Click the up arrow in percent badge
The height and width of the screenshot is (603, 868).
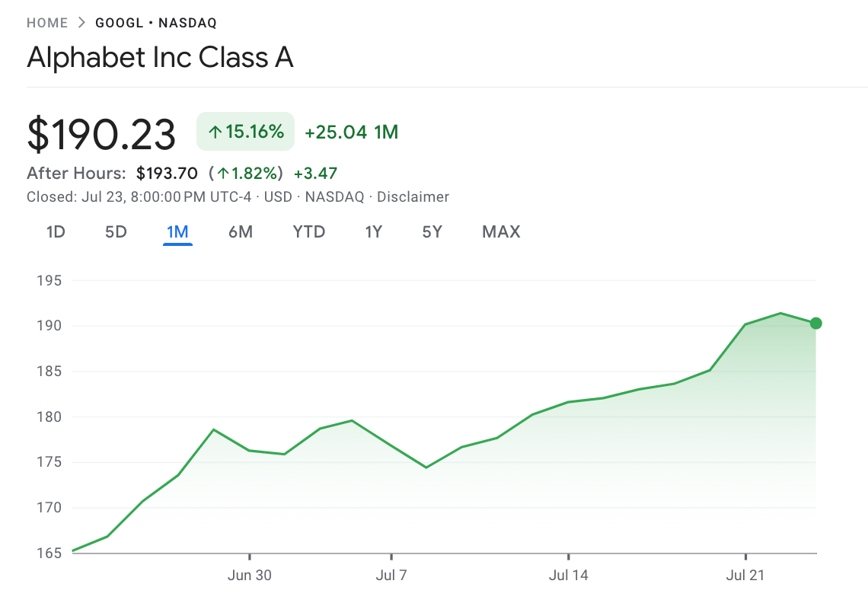(x=215, y=132)
